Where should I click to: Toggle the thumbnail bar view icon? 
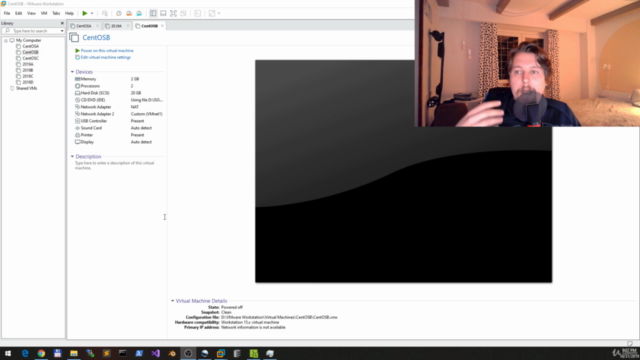(163, 13)
